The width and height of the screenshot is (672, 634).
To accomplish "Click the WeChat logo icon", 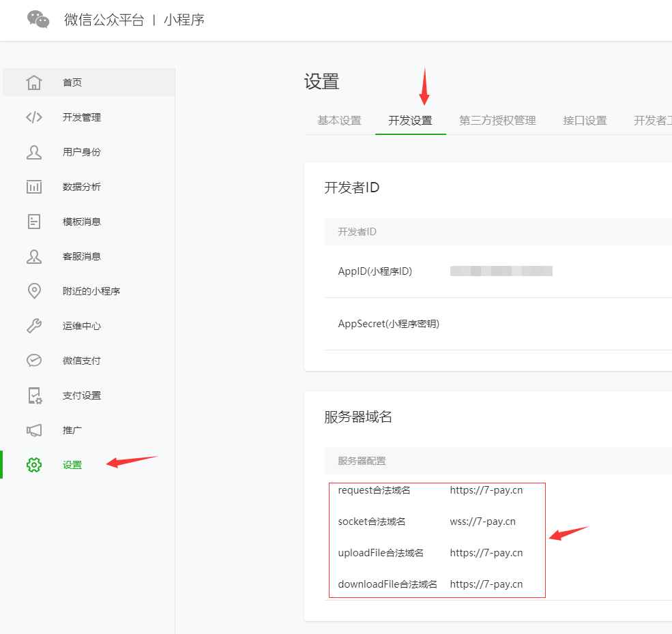I will [38, 19].
